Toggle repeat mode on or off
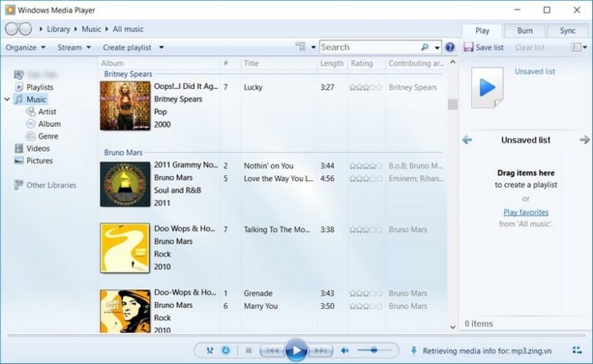 point(226,350)
